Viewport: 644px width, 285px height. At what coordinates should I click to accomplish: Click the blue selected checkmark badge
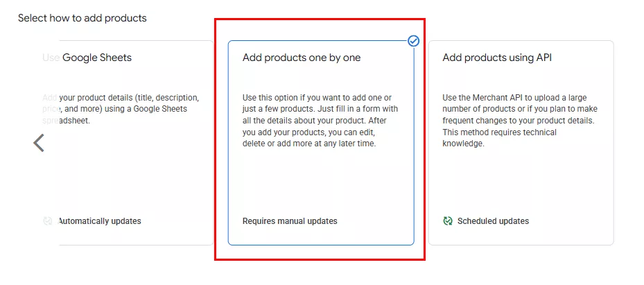(x=413, y=41)
